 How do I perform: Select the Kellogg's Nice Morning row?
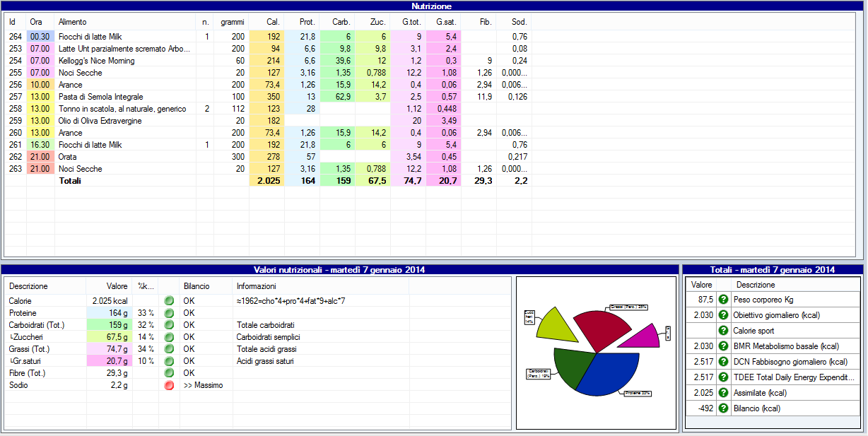[96, 61]
